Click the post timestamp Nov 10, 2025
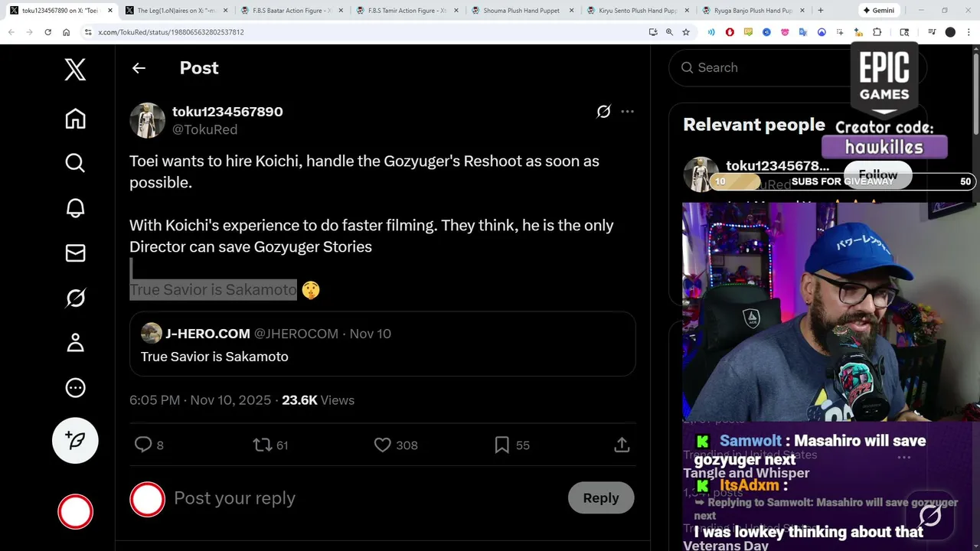The height and width of the screenshot is (551, 980). pos(200,400)
